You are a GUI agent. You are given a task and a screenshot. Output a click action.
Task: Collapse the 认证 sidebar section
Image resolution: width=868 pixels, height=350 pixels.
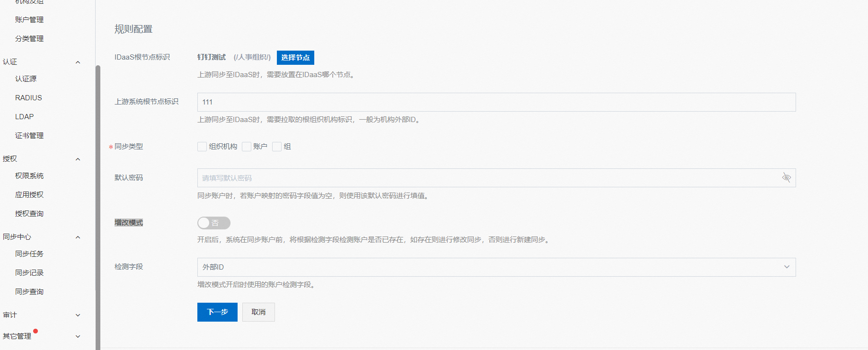[78, 62]
